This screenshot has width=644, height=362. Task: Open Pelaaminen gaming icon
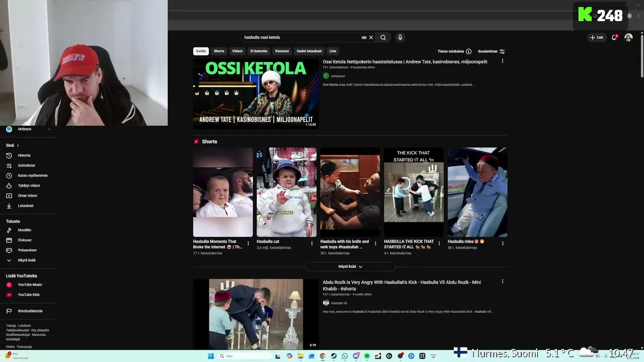(9, 250)
